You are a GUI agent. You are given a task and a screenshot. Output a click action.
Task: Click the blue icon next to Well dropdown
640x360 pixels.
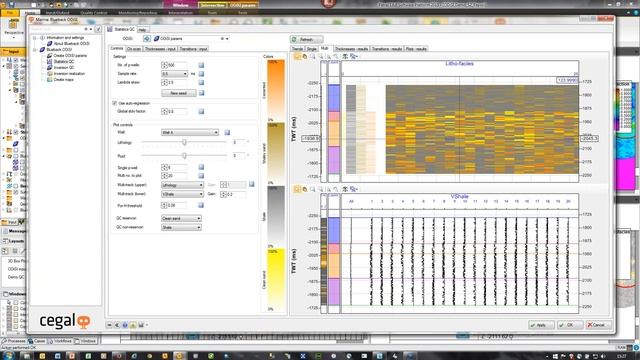tap(227, 132)
